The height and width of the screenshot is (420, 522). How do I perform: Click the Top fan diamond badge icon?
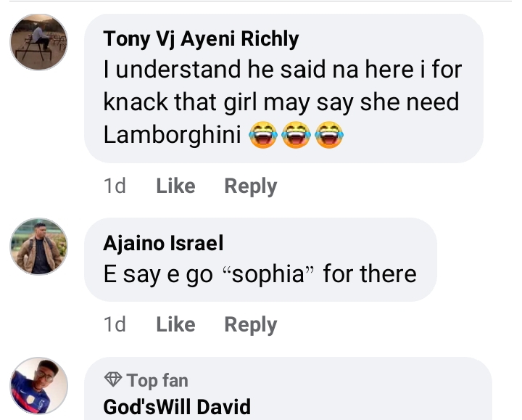[112, 380]
